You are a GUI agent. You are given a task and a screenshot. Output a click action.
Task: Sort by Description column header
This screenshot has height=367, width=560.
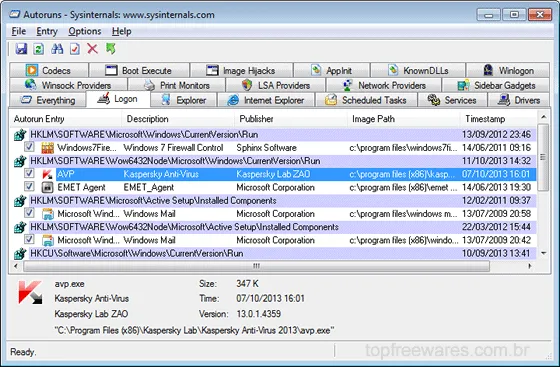(x=178, y=119)
